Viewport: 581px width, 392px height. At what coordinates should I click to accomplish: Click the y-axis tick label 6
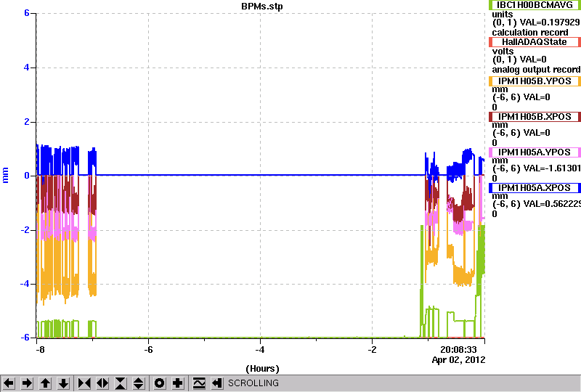tap(27, 13)
